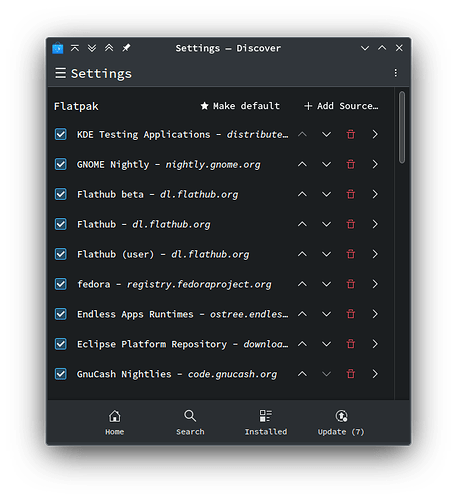Move Flathub beta up in priority
This screenshot has width=457, height=500.
point(302,194)
